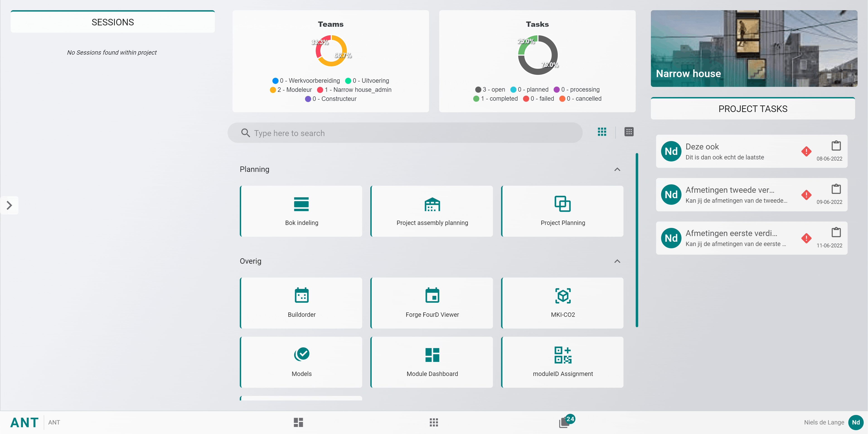This screenshot has width=868, height=434.
Task: Collapse the Planning section
Action: tap(617, 169)
